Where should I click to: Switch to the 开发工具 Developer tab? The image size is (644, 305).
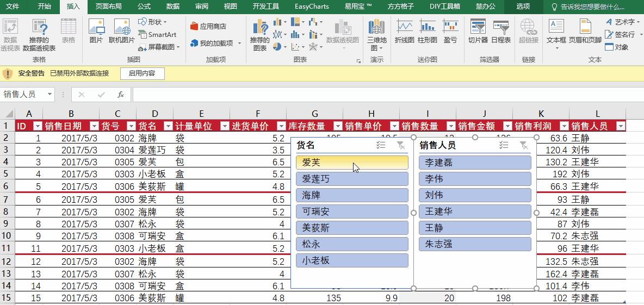click(266, 7)
